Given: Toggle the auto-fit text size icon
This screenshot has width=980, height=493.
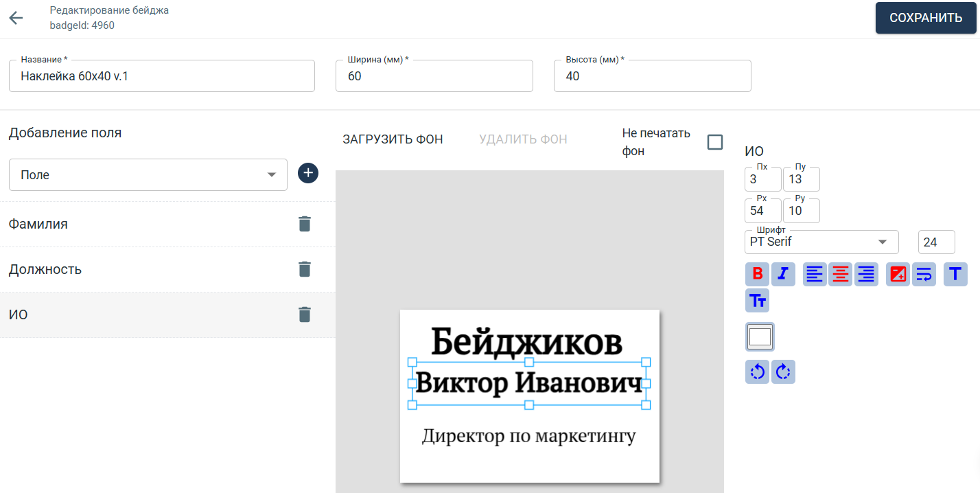Looking at the screenshot, I should pos(898,274).
